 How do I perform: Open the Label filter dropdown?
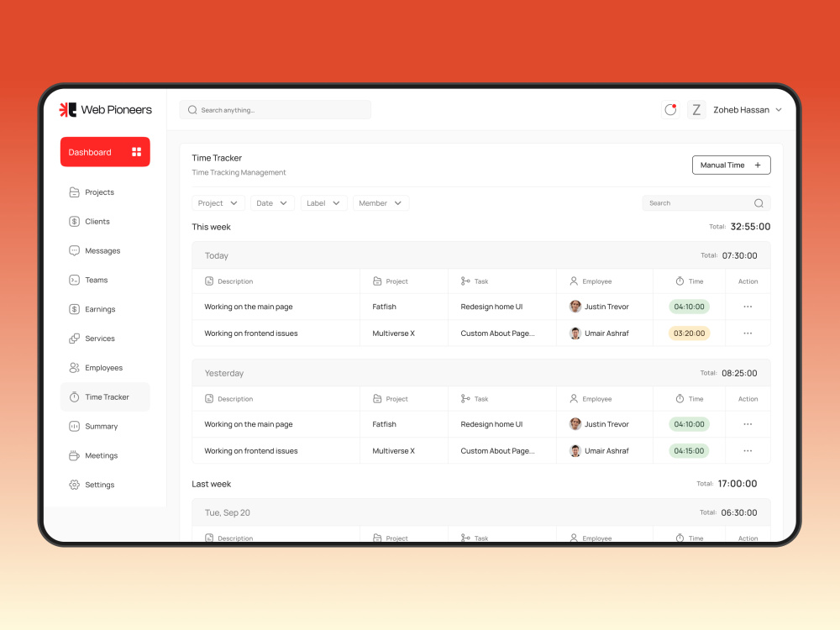323,203
